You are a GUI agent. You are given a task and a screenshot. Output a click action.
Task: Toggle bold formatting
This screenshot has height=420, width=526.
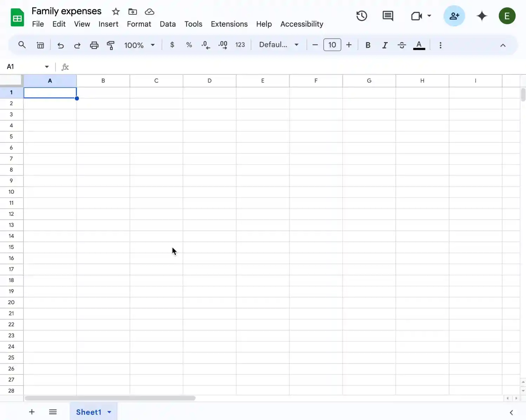coord(368,45)
